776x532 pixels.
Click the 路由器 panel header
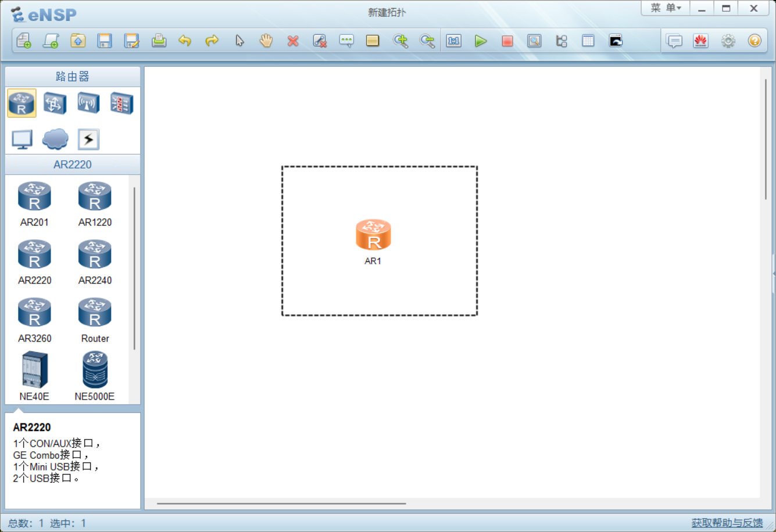(x=73, y=77)
